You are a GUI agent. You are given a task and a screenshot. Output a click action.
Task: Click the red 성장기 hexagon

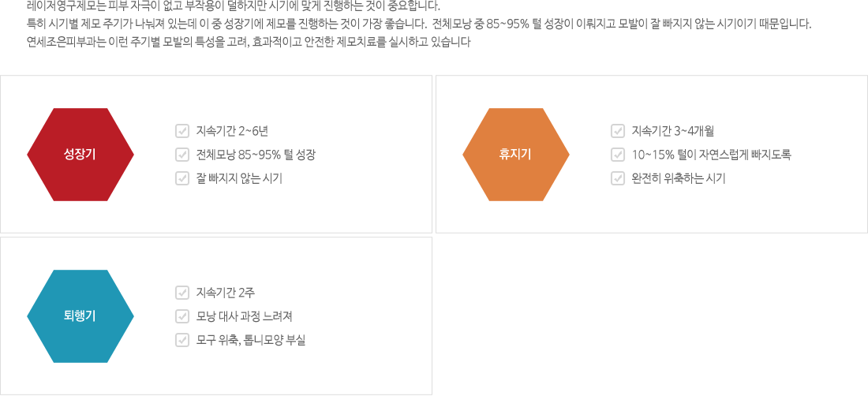[80, 155]
